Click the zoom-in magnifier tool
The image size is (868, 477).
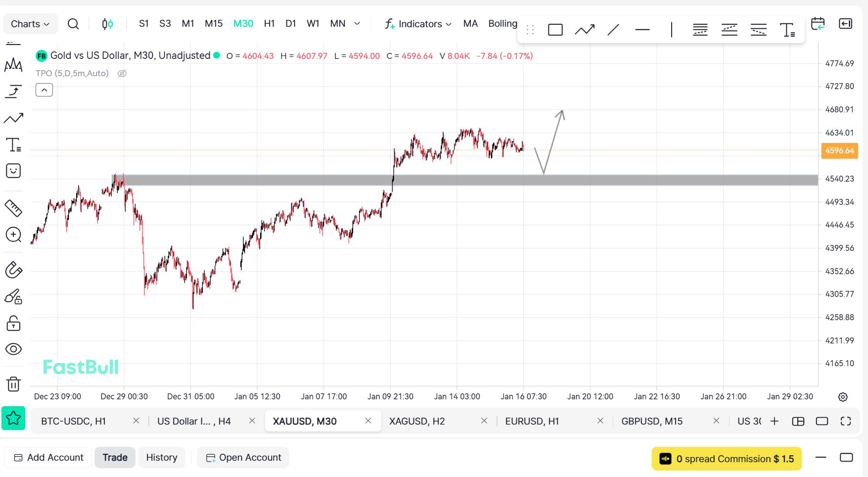coord(13,235)
